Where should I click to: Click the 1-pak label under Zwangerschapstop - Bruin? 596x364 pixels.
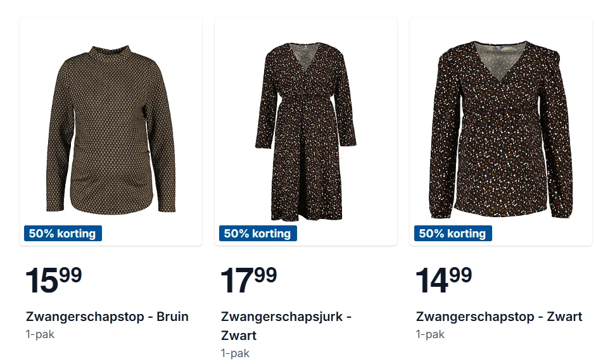coord(40,334)
